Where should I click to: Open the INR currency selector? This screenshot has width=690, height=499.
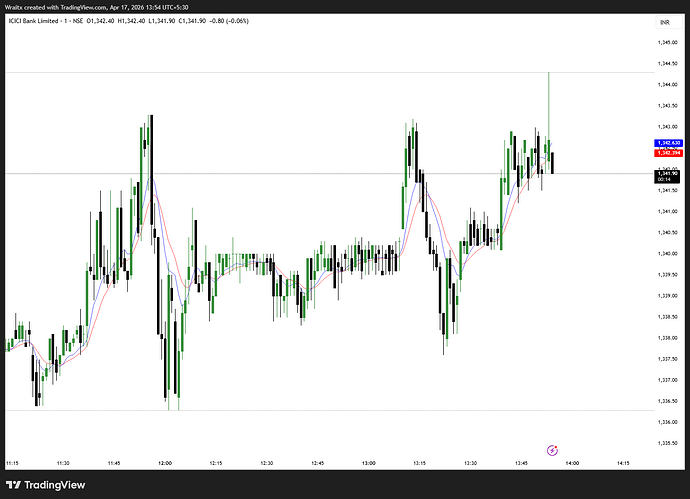point(664,22)
